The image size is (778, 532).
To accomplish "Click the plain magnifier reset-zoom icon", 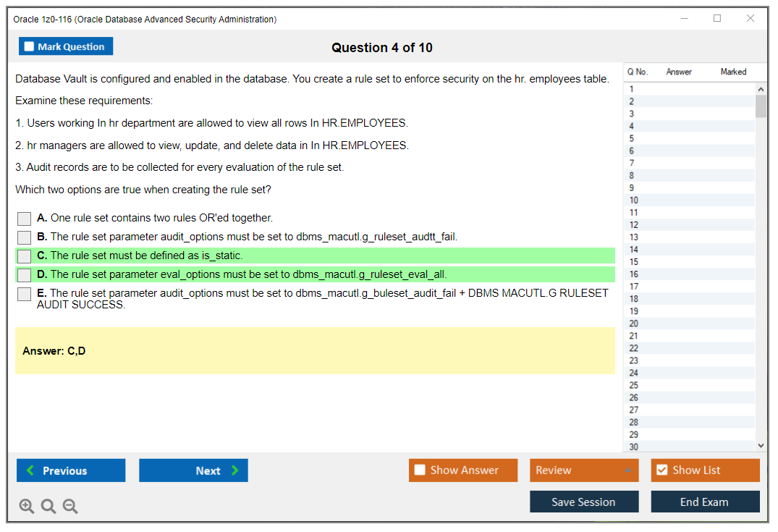I will pos(48,506).
